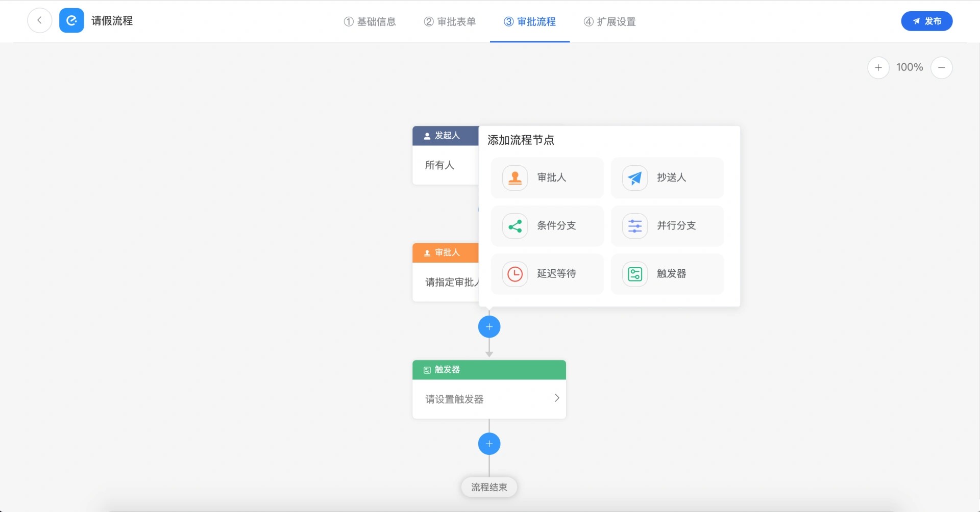Click add node button above 触发器 node

point(489,327)
